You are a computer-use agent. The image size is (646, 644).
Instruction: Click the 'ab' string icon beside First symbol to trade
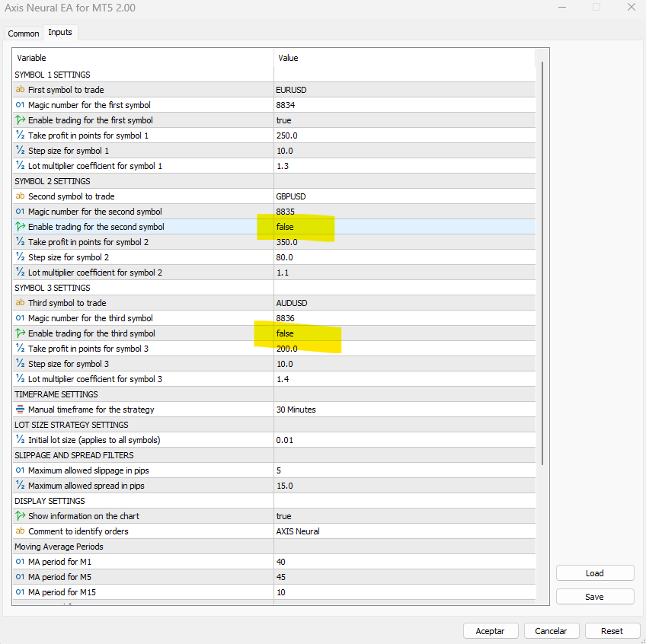(20, 90)
